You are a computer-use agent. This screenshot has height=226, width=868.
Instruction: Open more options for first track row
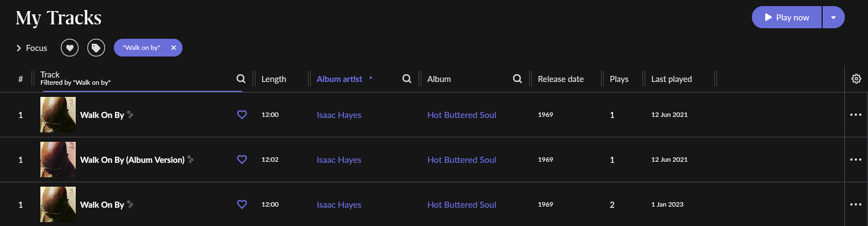pos(856,115)
